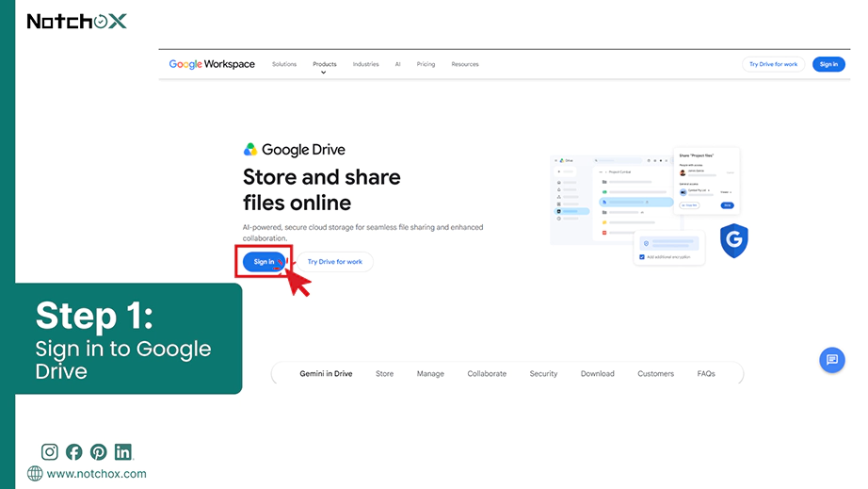Open the blue chat support bubble

(x=832, y=360)
